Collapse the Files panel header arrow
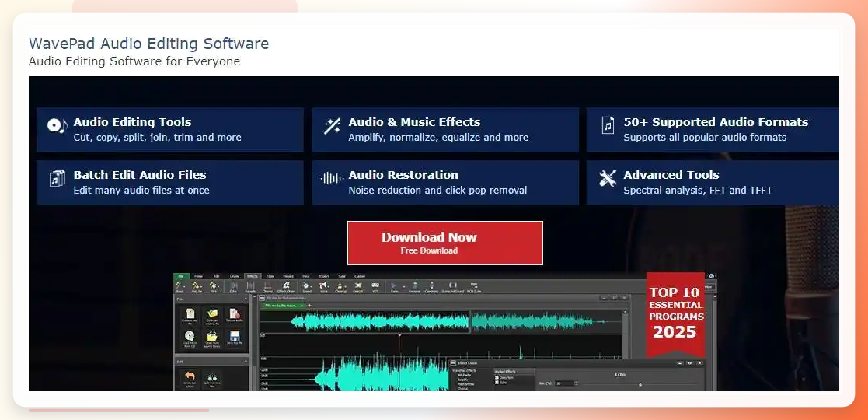The width and height of the screenshot is (868, 420). pos(246,299)
